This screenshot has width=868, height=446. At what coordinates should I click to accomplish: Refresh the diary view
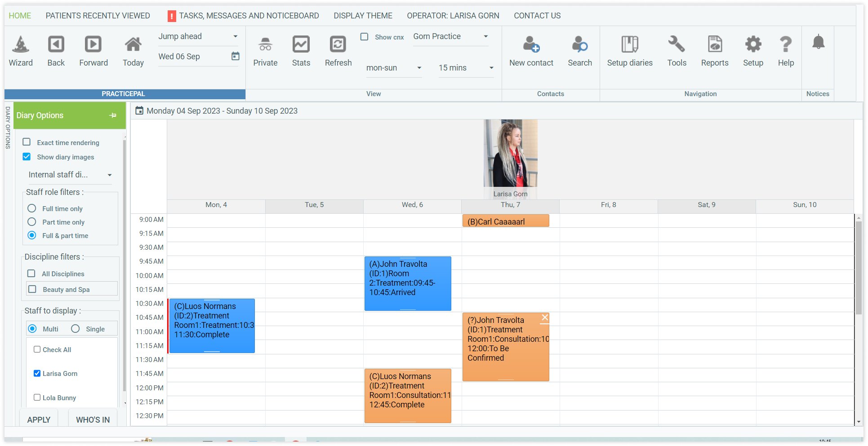338,44
